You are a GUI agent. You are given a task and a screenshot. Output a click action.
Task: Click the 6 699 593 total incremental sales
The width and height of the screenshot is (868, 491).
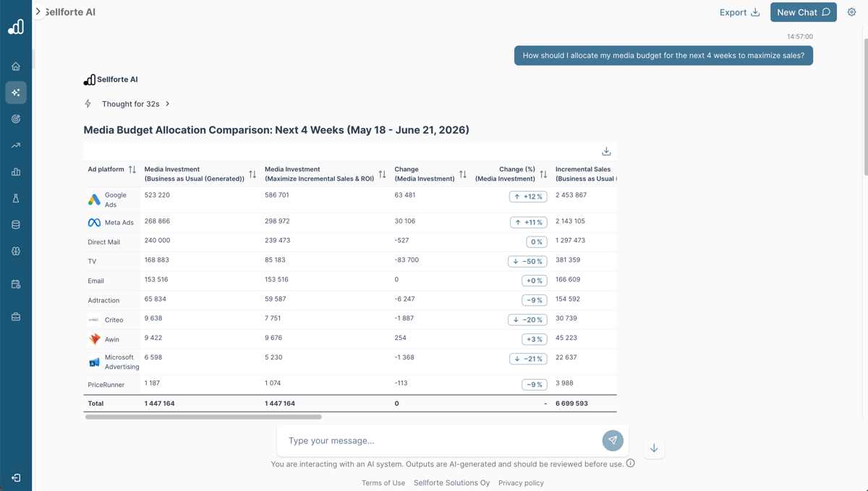(x=571, y=404)
